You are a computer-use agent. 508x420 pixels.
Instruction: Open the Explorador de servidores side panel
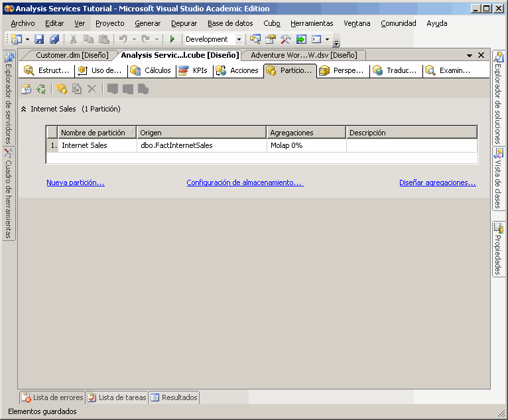[x=9, y=98]
